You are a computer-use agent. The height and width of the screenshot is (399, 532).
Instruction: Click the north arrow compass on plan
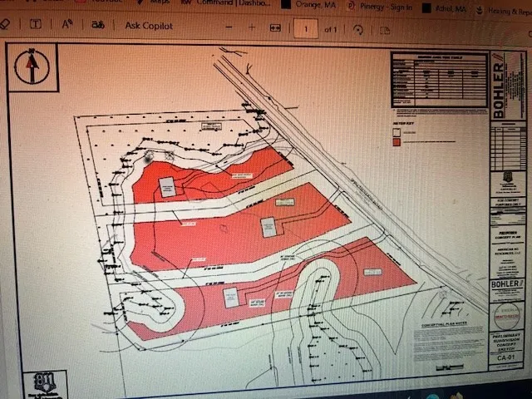(32, 65)
